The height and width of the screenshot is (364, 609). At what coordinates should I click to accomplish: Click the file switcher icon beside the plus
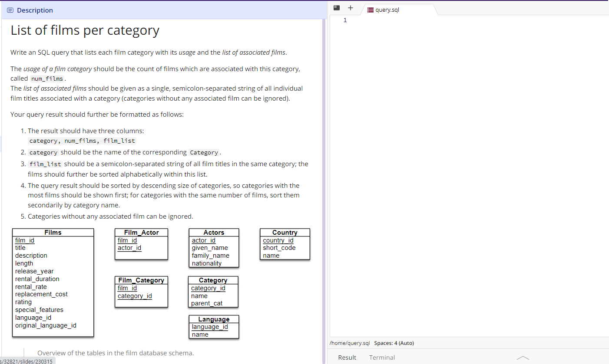tap(336, 7)
